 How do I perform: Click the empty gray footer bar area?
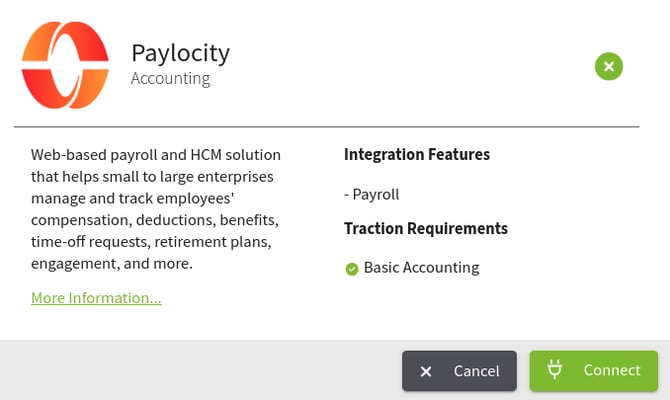click(x=200, y=370)
